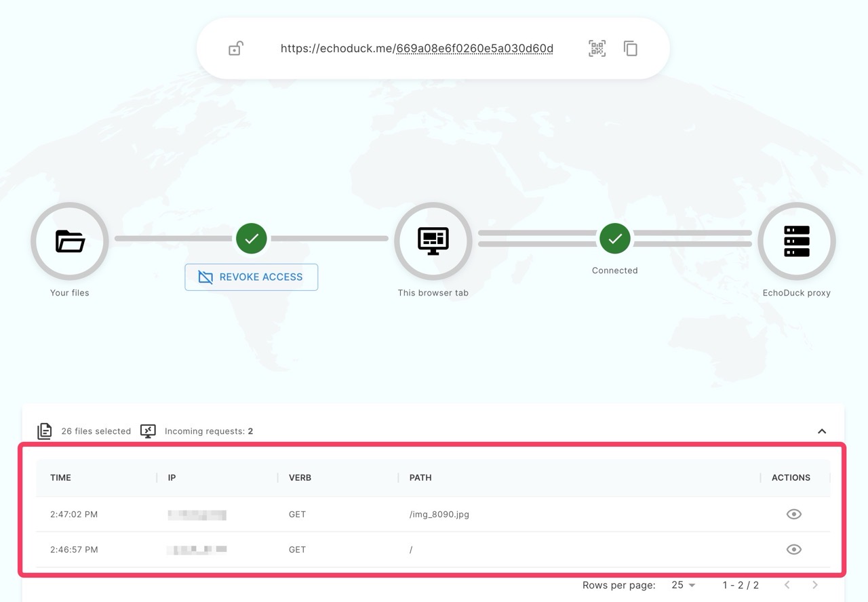
Task: Select the /img_8090.jpg path cell
Action: [439, 515]
